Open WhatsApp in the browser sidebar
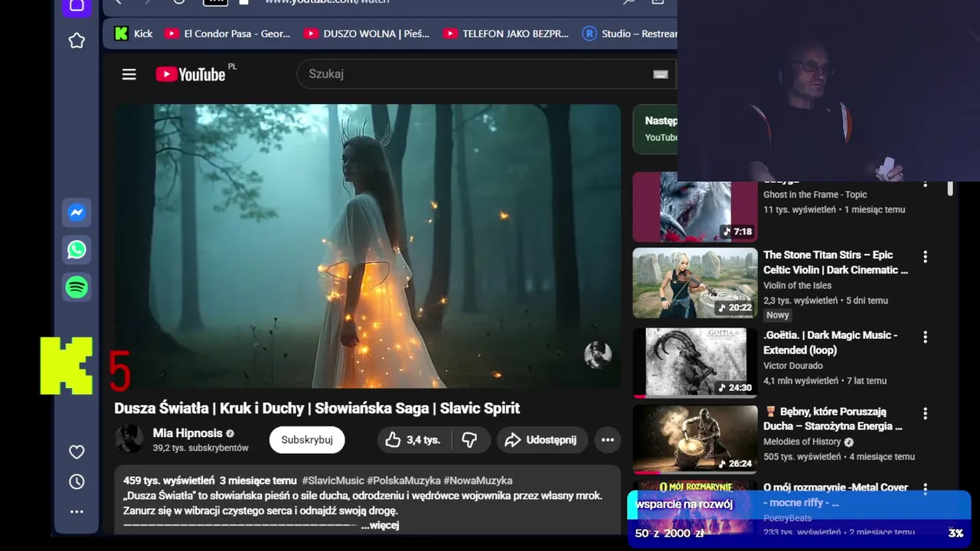Viewport: 980px width, 551px height. tap(77, 249)
